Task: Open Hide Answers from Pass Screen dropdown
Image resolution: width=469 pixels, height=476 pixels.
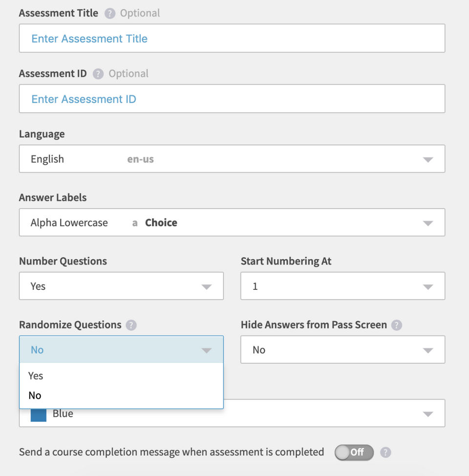Action: click(343, 349)
